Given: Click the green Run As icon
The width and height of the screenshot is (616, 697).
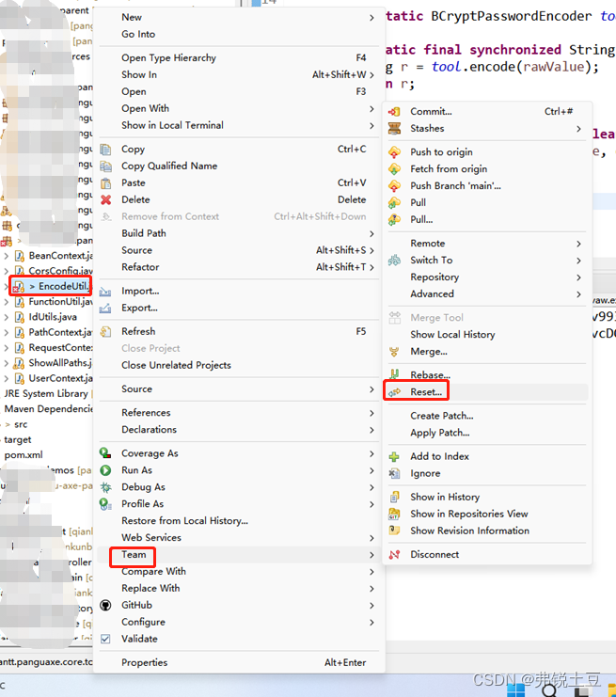Looking at the screenshot, I should pyautogui.click(x=105, y=470).
